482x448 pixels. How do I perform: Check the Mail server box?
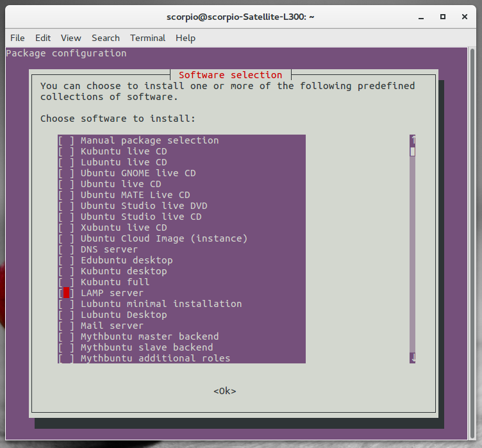pos(67,326)
